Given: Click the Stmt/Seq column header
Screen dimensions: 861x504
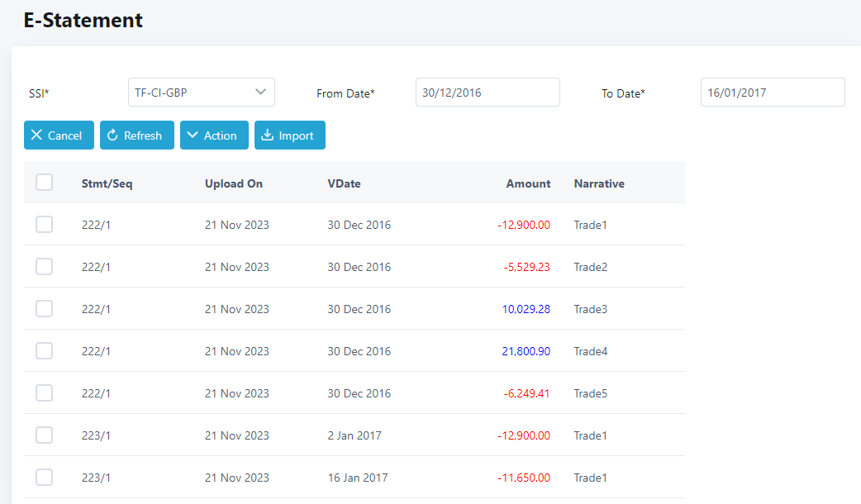Looking at the screenshot, I should pyautogui.click(x=107, y=183).
